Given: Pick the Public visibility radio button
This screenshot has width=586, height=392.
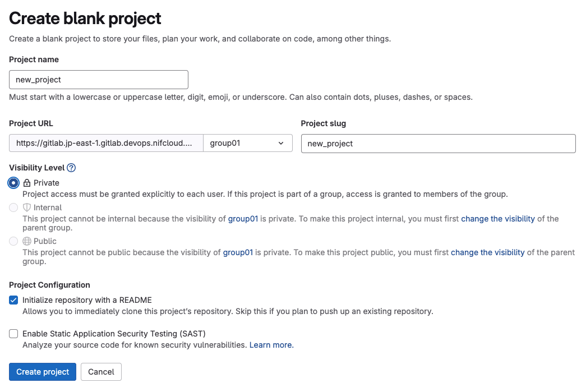Looking at the screenshot, I should pyautogui.click(x=13, y=241).
